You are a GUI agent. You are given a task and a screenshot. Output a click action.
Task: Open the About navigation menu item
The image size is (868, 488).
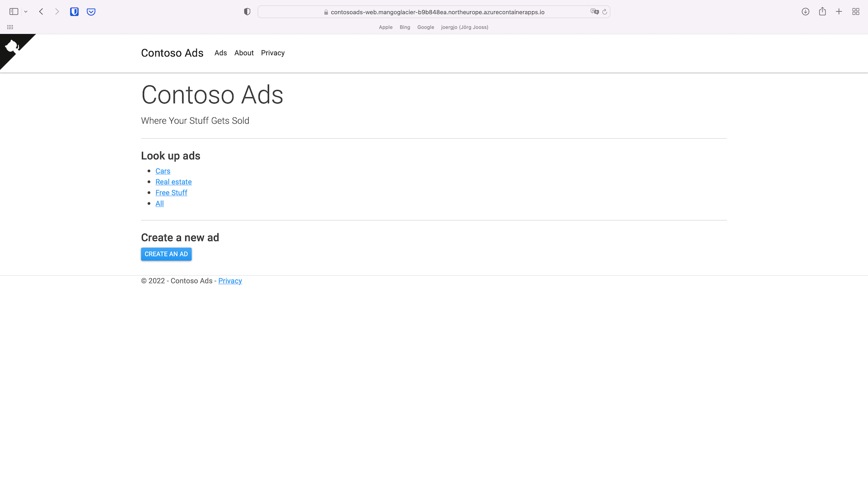pos(244,53)
